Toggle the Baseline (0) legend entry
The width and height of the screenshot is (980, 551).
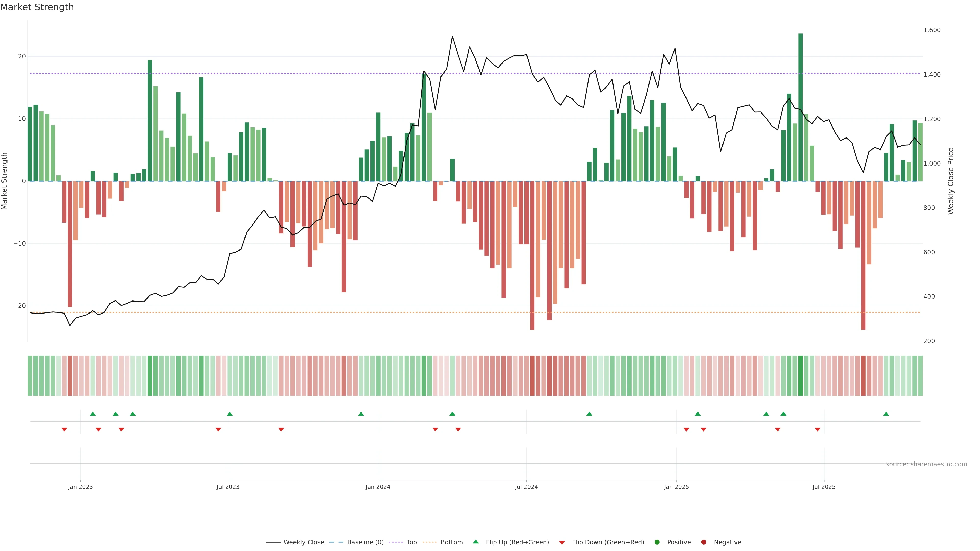[357, 542]
